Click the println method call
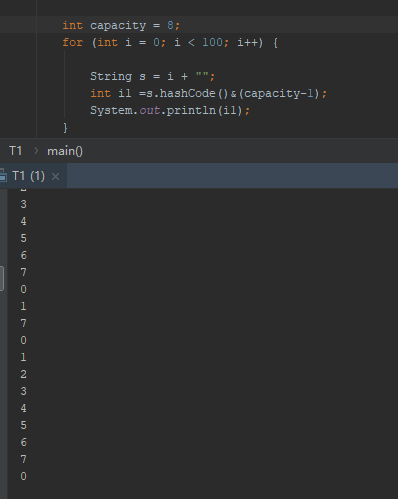 point(191,110)
